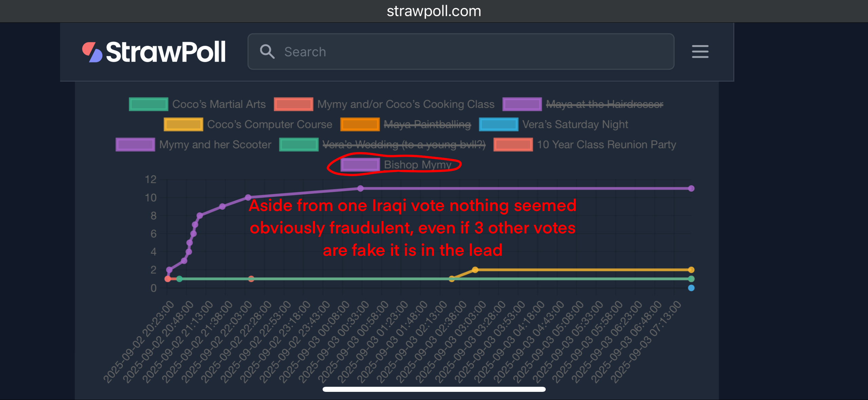This screenshot has height=400, width=868.
Task: Click the StrawPoll logo icon
Action: tap(92, 52)
